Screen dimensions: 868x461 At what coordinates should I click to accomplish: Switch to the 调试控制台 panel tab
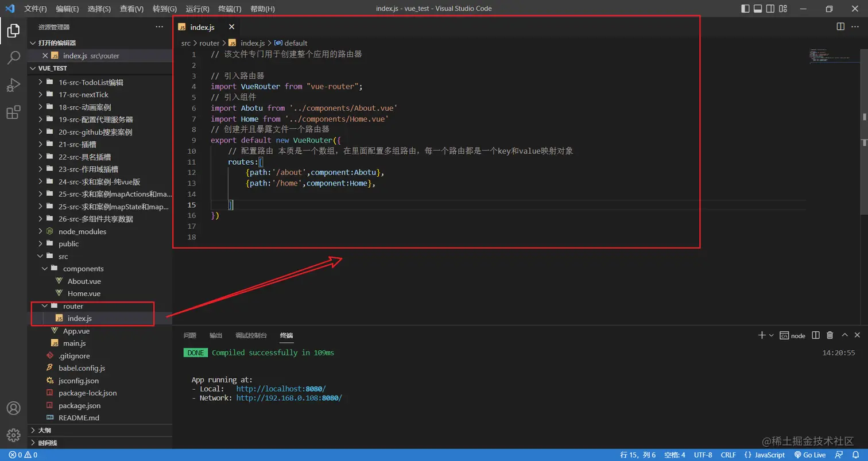251,335
